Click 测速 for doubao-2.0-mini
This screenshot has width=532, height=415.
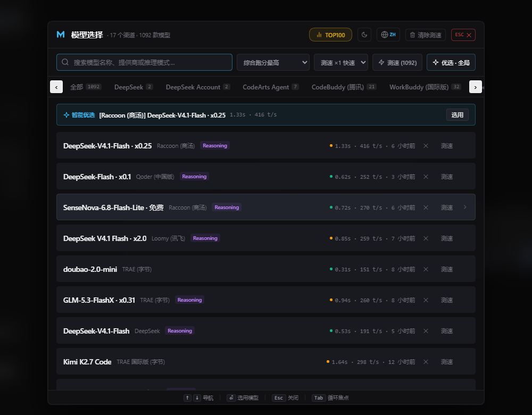click(x=446, y=269)
